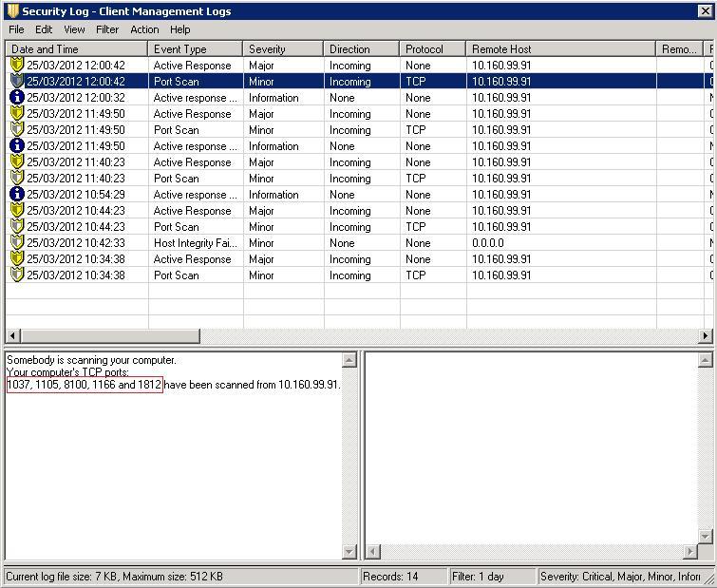Click 'Current log file size: 7 KB' status text
The image size is (717, 588).
tap(62, 577)
